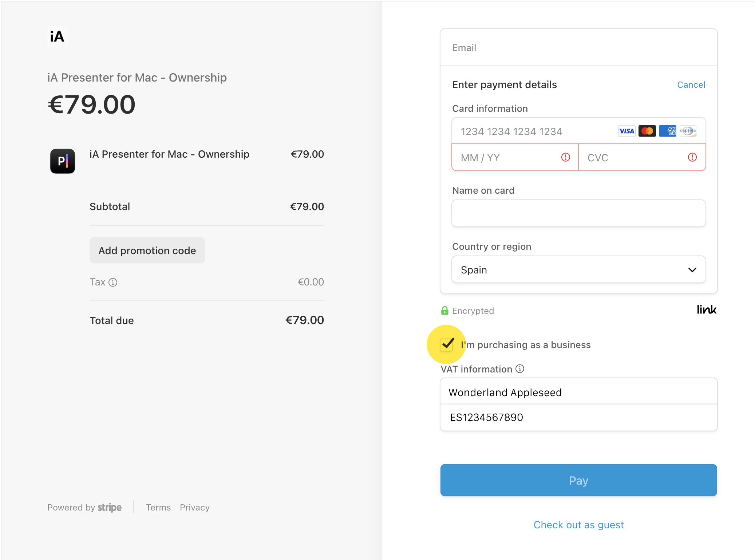Image resolution: width=755 pixels, height=560 pixels.
Task: Click Add promotion code
Action: coord(147,250)
